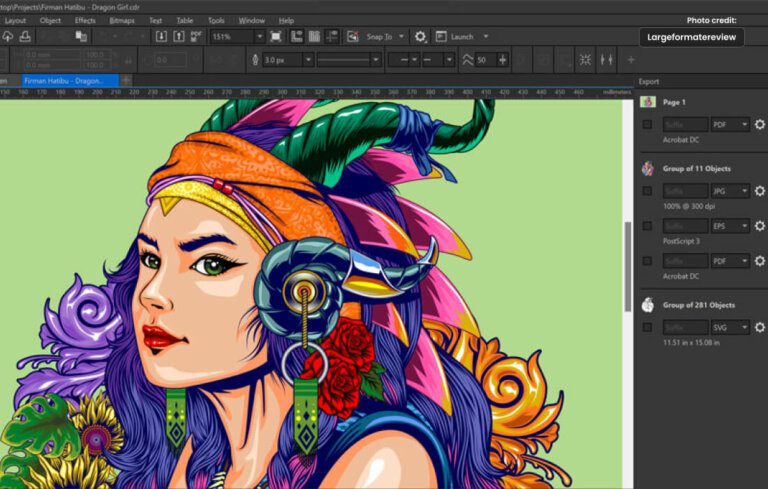
Task: Click the outline pen icon by width box
Action: pyautogui.click(x=255, y=60)
